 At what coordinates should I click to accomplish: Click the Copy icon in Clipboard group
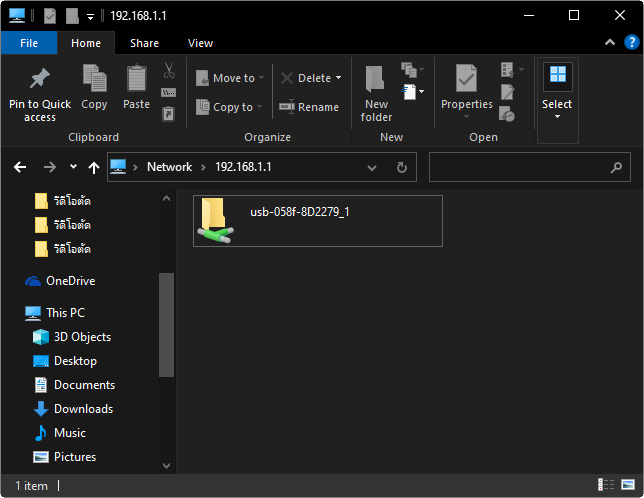94,80
